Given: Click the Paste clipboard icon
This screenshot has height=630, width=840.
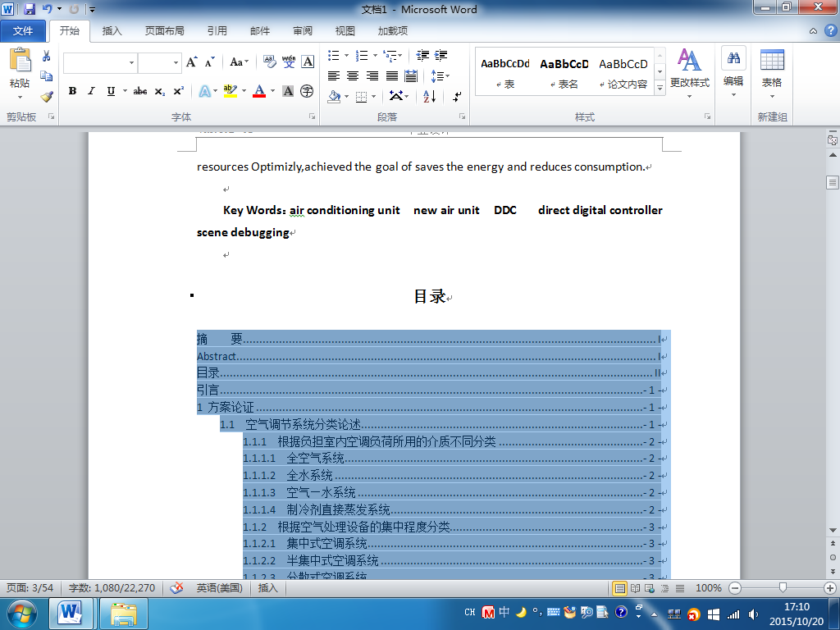Looking at the screenshot, I should (20, 60).
